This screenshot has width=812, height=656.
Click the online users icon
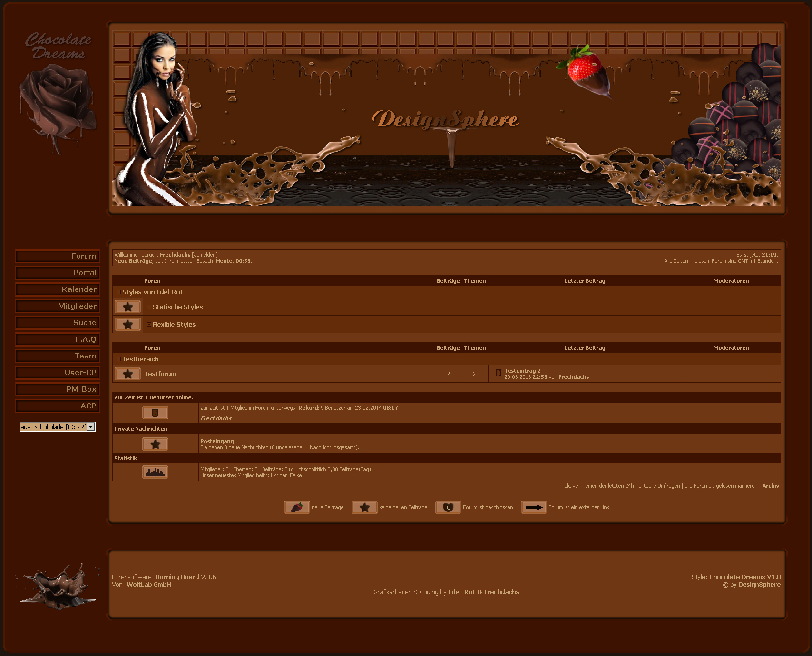[155, 413]
